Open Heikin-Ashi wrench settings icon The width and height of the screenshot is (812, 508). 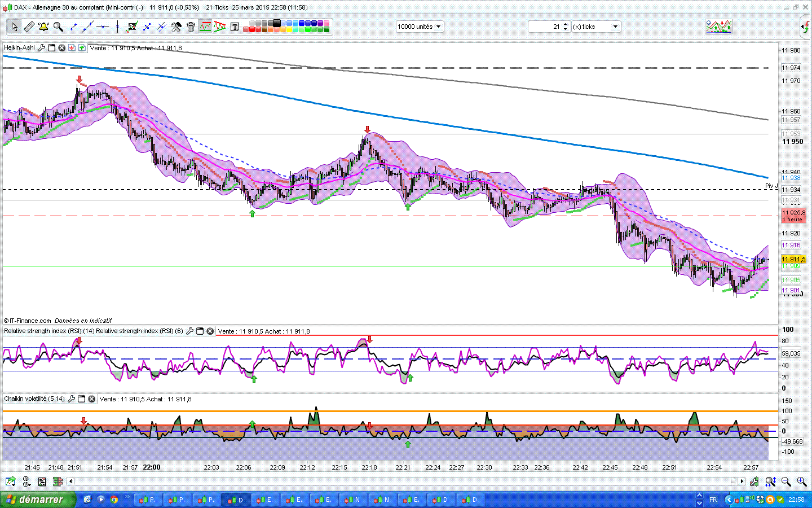(41, 48)
